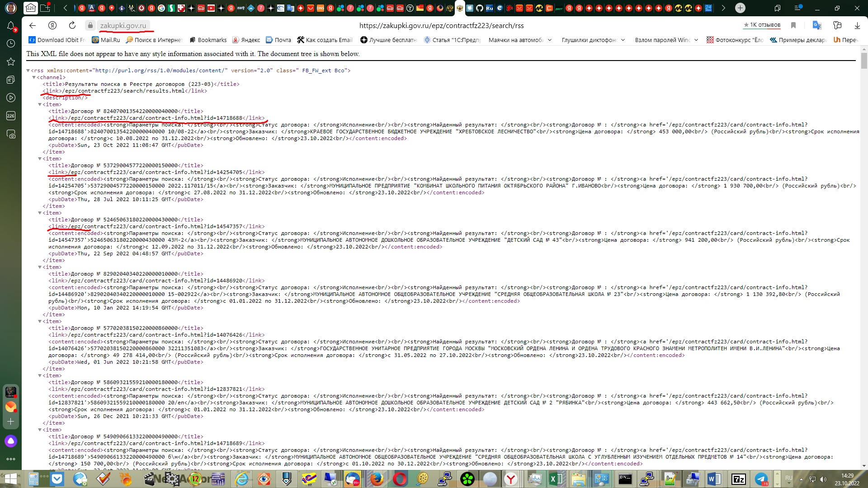Open the notifications bell in sidebar
Image resolution: width=868 pixels, height=488 pixels.
pyautogui.click(x=11, y=26)
